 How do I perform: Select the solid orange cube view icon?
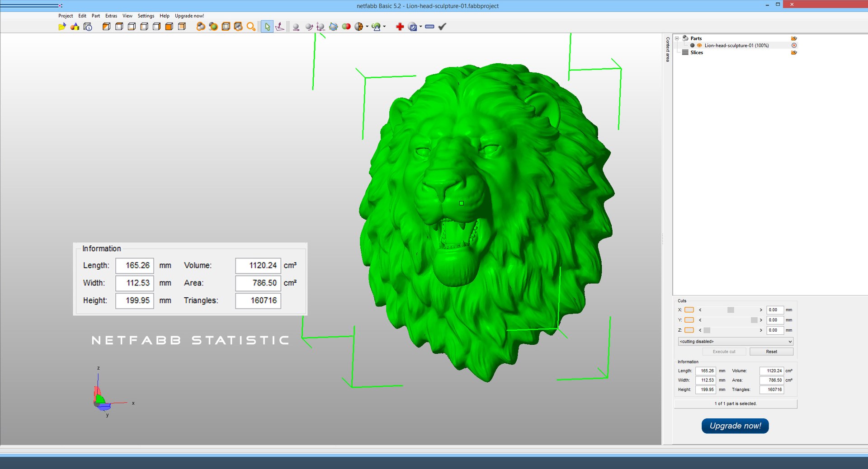(x=169, y=27)
